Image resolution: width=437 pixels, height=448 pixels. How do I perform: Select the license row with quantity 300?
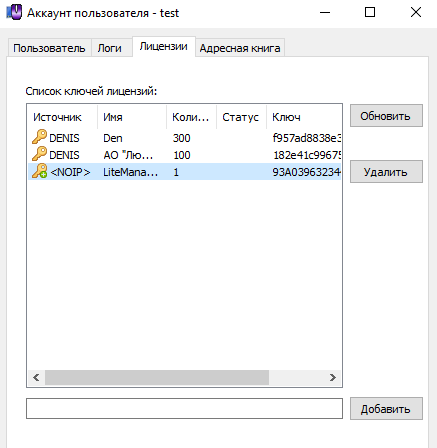click(x=184, y=138)
